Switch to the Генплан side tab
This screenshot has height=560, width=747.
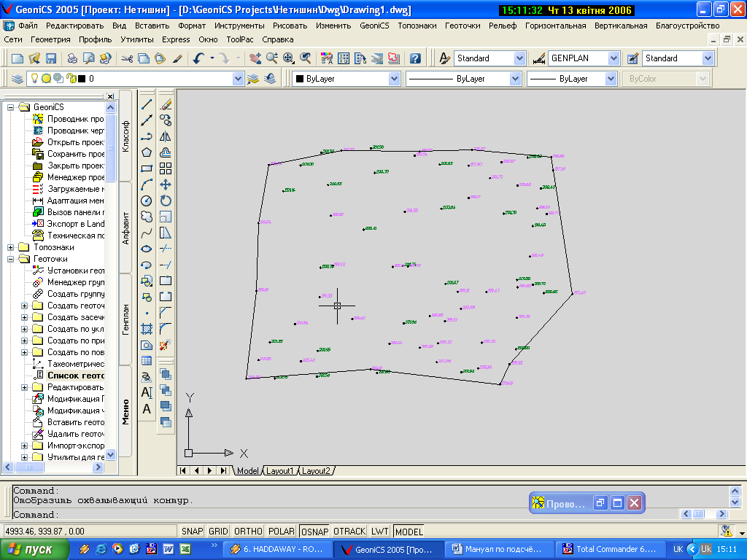click(x=125, y=319)
